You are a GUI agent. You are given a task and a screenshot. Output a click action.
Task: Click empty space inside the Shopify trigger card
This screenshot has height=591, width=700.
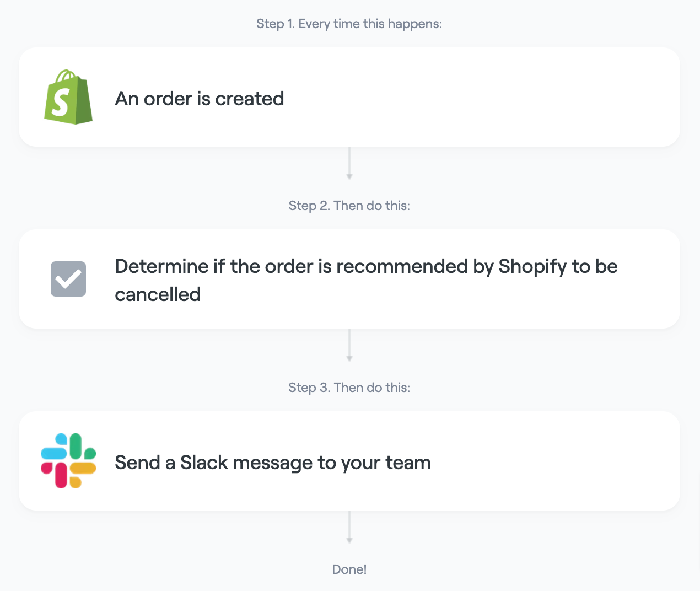485,97
